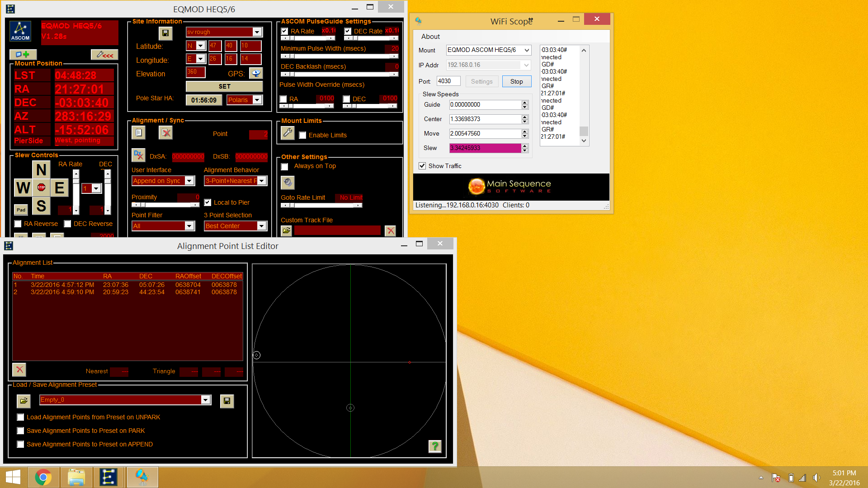The height and width of the screenshot is (488, 868).
Task: Open File Explorer from the taskbar
Action: tap(76, 477)
